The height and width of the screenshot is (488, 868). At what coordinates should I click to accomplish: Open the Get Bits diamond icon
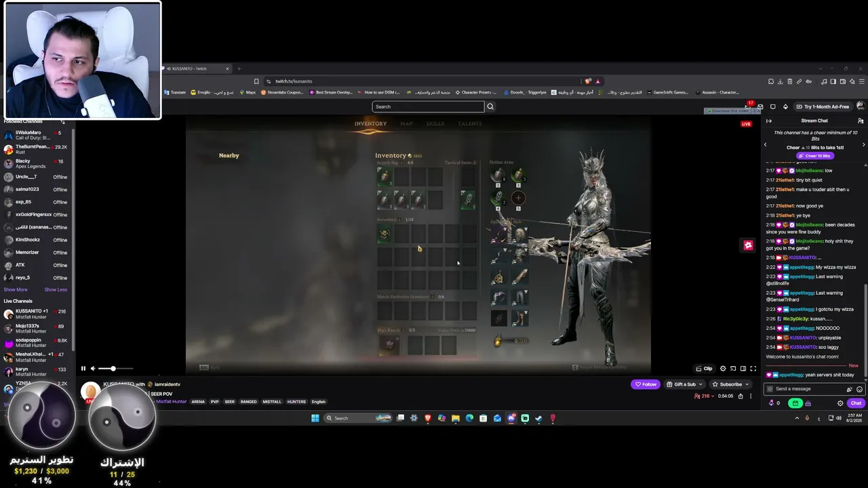pyautogui.click(x=785, y=106)
